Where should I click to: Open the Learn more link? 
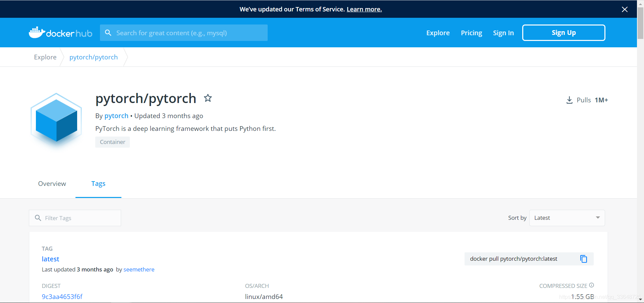364,9
